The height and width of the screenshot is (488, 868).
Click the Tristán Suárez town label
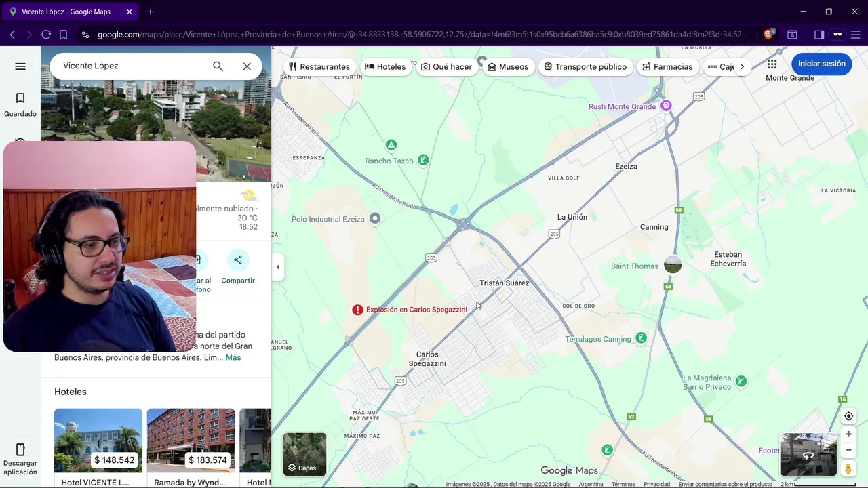(504, 283)
